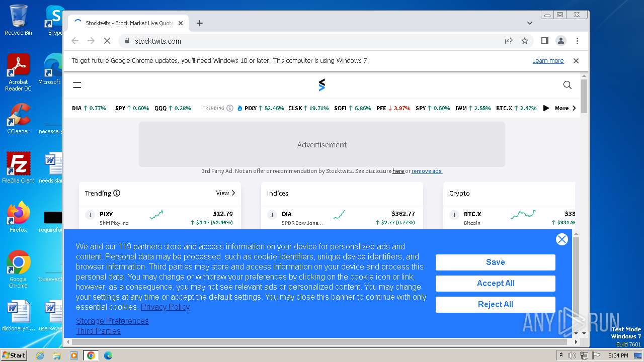The image size is (644, 362).
Task: Click the first SPY 0.60% in ticker bar
Action: (132, 108)
